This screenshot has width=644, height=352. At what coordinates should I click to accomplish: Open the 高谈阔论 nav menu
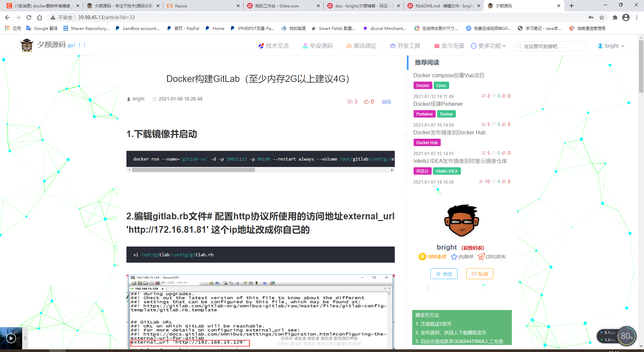(361, 46)
